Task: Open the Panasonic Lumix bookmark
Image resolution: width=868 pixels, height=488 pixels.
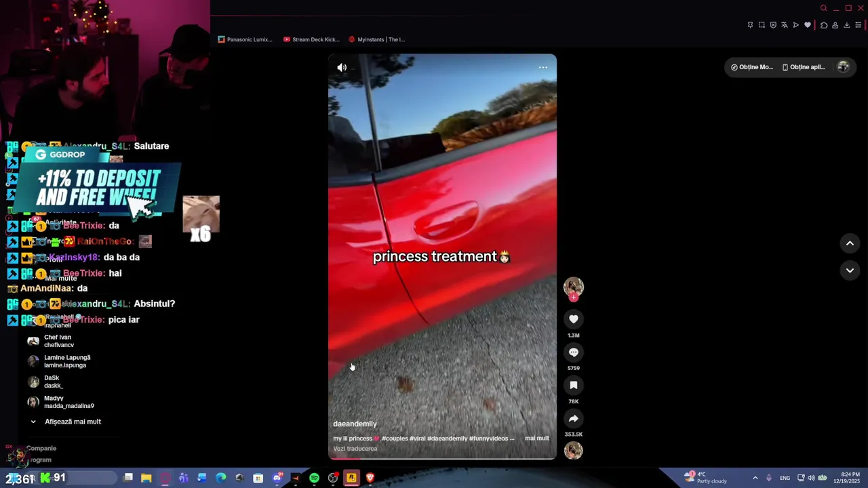Action: (x=245, y=39)
